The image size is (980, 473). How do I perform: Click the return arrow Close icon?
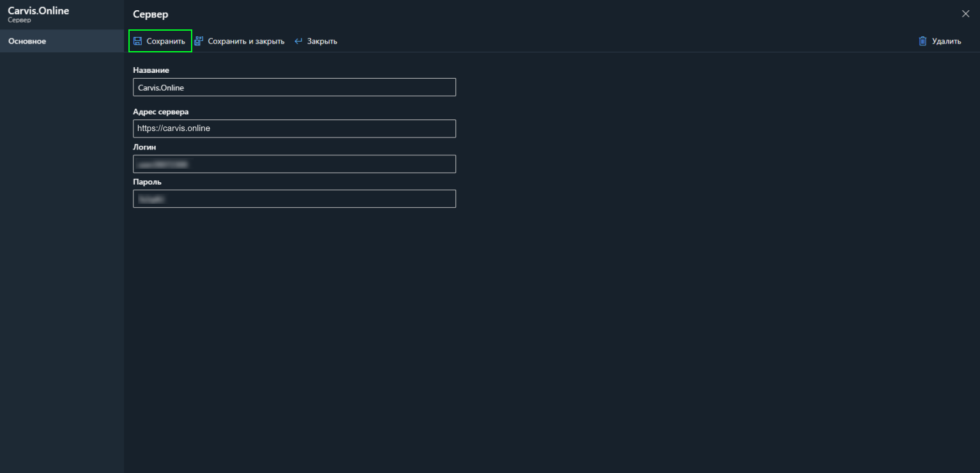point(298,42)
